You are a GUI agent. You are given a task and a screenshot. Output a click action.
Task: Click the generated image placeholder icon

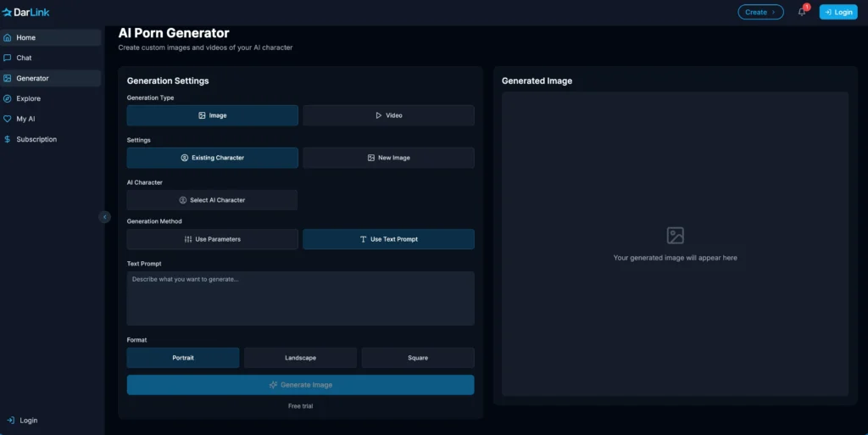tap(676, 236)
